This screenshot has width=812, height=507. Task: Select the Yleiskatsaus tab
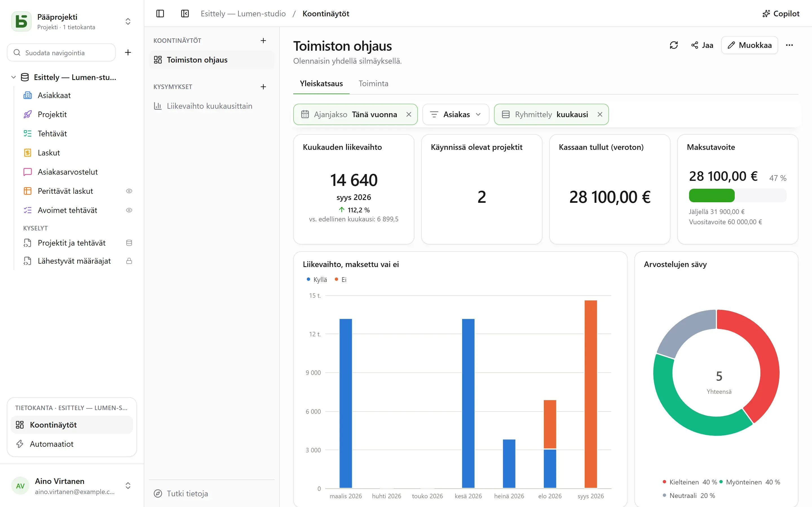tap(321, 83)
